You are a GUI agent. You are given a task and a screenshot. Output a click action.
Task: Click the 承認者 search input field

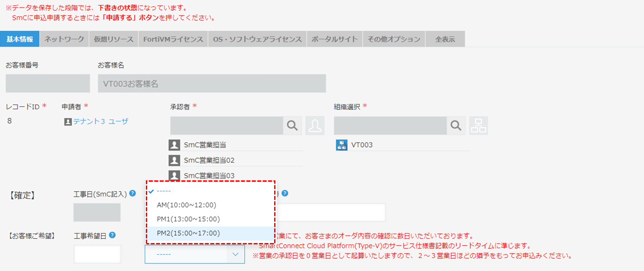227,125
